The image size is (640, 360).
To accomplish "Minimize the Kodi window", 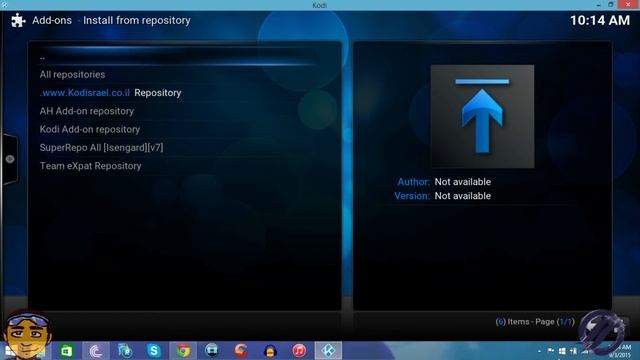I will pyautogui.click(x=598, y=4).
